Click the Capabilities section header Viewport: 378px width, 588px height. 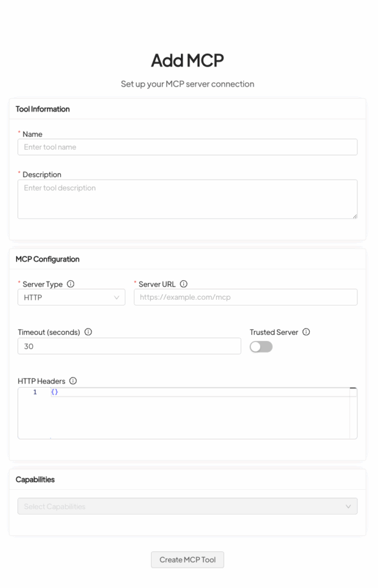35,479
